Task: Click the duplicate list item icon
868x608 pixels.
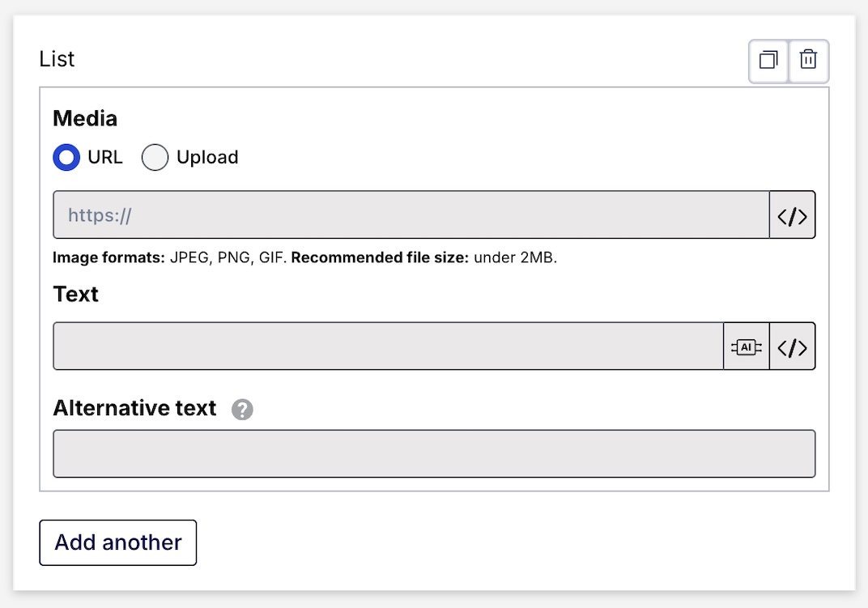Action: click(x=768, y=61)
